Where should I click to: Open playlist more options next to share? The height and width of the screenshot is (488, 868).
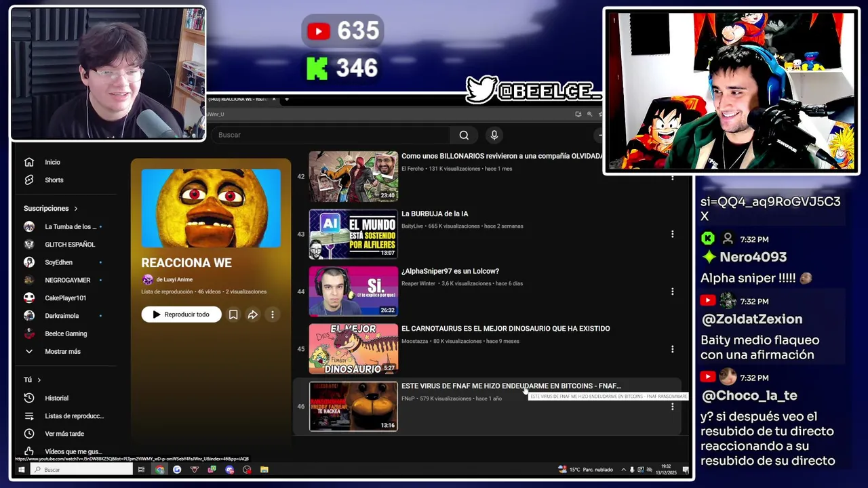pyautogui.click(x=272, y=314)
